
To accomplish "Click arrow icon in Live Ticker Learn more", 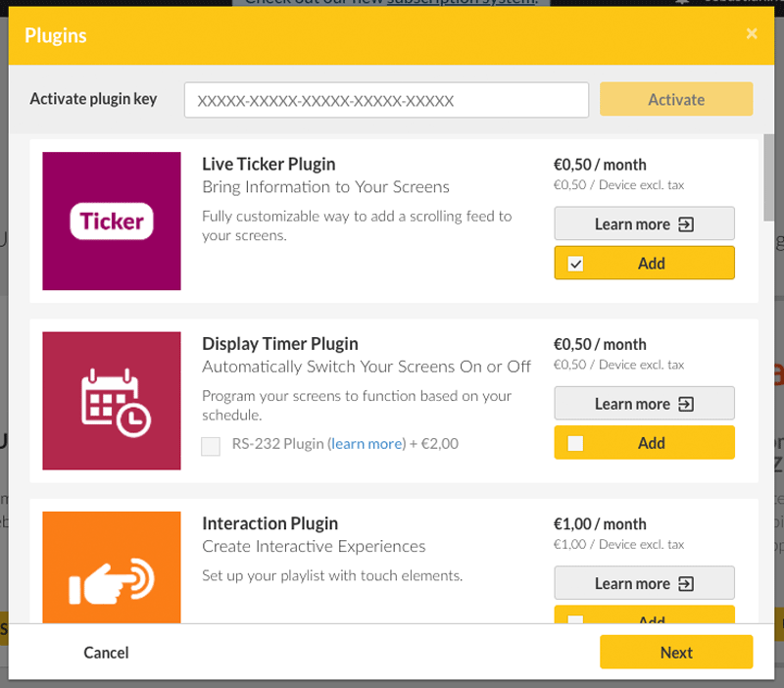I will [x=685, y=224].
